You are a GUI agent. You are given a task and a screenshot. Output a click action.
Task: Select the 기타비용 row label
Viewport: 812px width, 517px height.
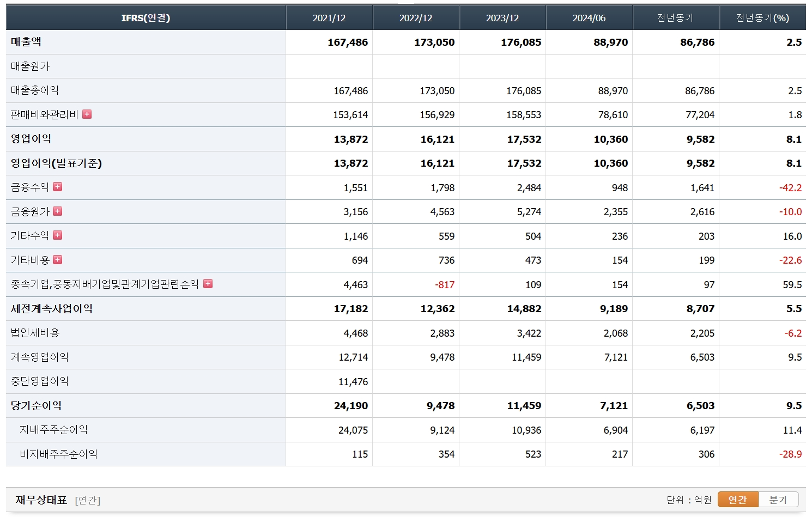[30, 260]
